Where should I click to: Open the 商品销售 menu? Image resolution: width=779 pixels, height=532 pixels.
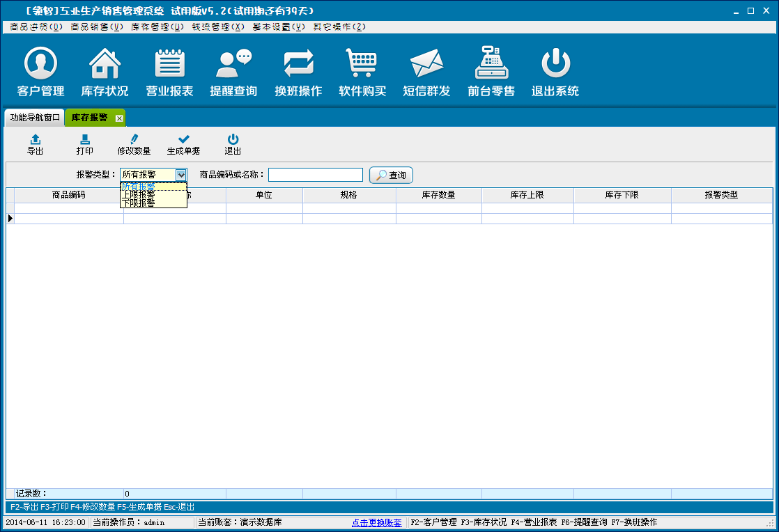pyautogui.click(x=97, y=27)
